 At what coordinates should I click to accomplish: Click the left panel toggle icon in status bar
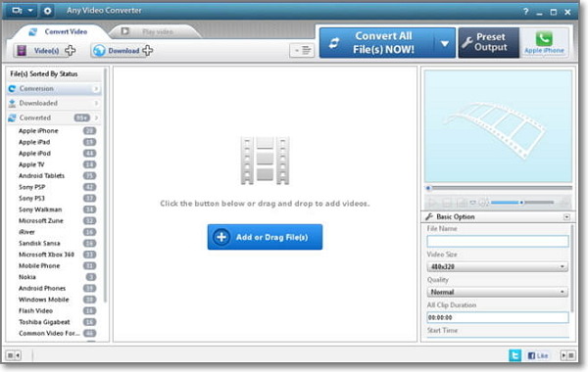click(14, 355)
